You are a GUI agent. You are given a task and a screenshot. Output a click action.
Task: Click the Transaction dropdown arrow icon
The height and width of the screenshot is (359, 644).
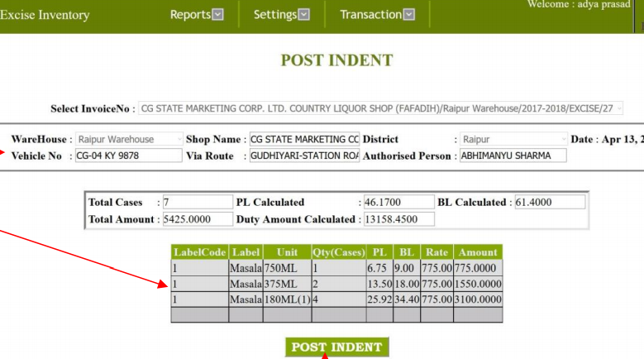[x=409, y=15]
